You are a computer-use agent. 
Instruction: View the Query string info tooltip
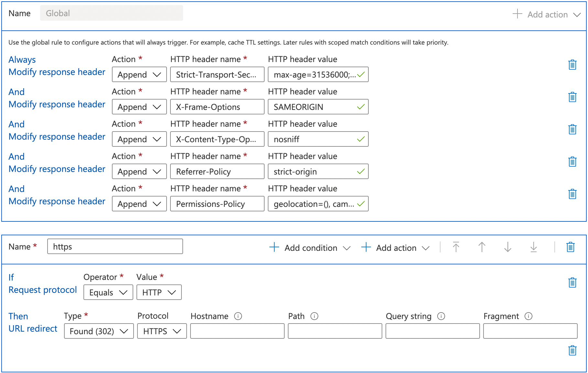tap(441, 316)
